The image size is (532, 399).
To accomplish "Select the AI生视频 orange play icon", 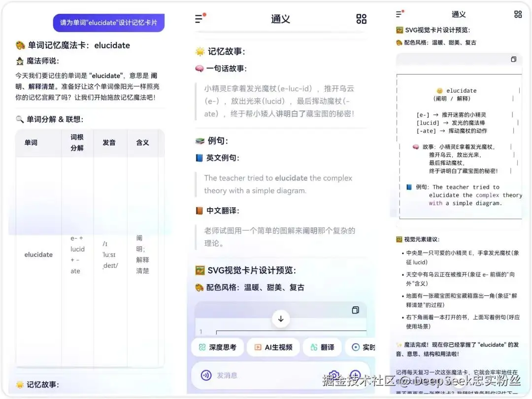I will click(x=258, y=347).
